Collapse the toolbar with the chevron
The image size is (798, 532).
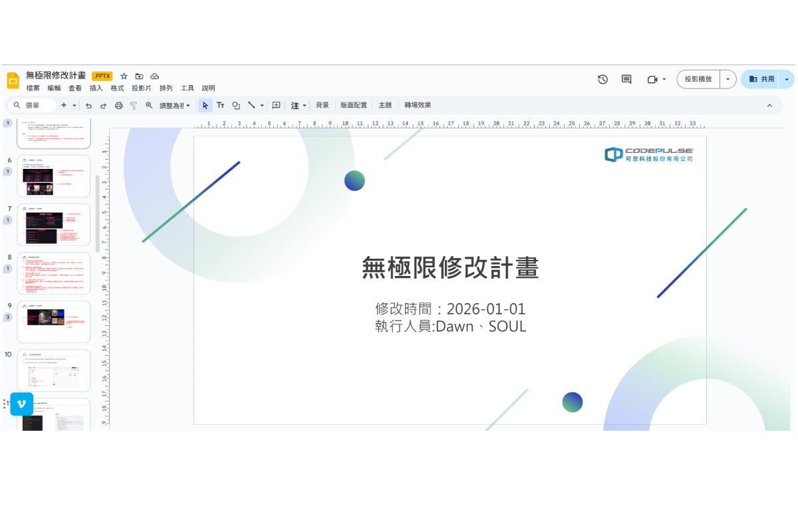pyautogui.click(x=769, y=105)
